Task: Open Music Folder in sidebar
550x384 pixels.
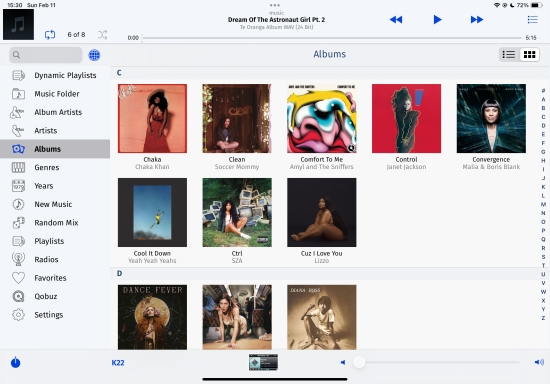Action: tap(55, 94)
